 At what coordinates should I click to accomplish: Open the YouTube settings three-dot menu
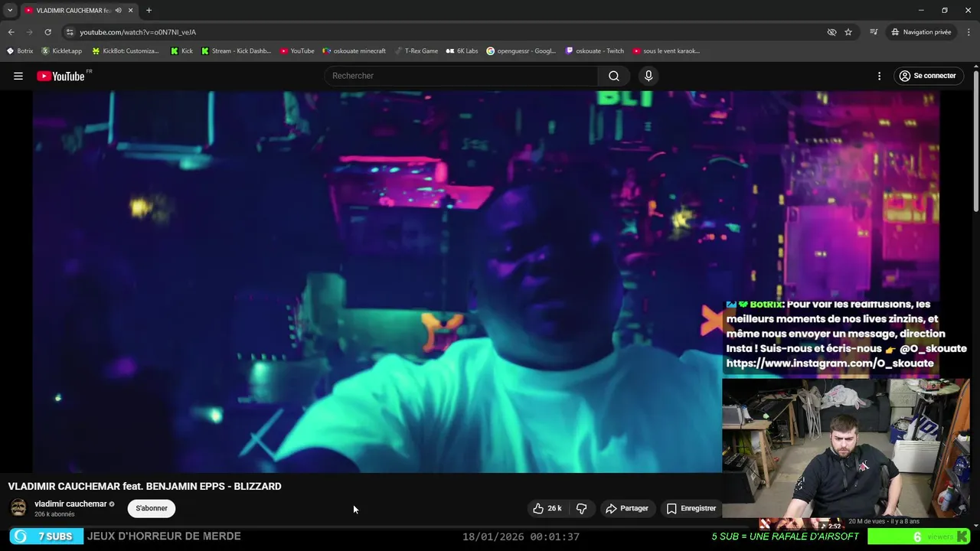879,76
